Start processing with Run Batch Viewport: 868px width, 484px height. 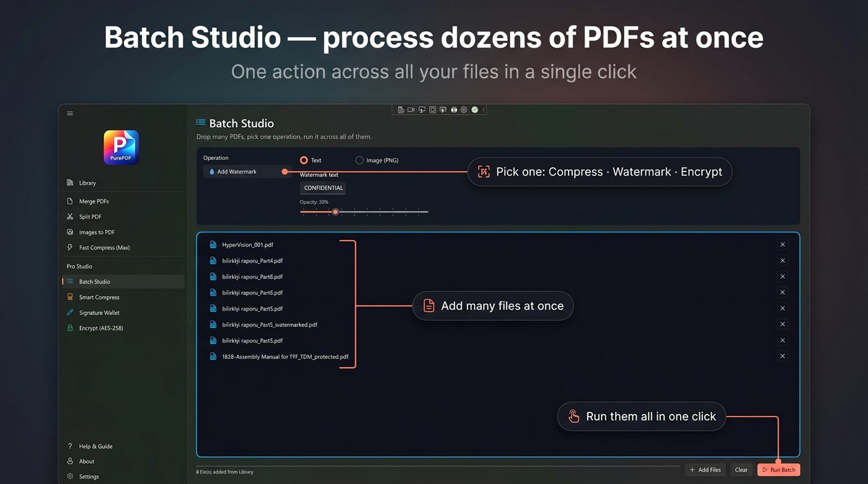(779, 470)
